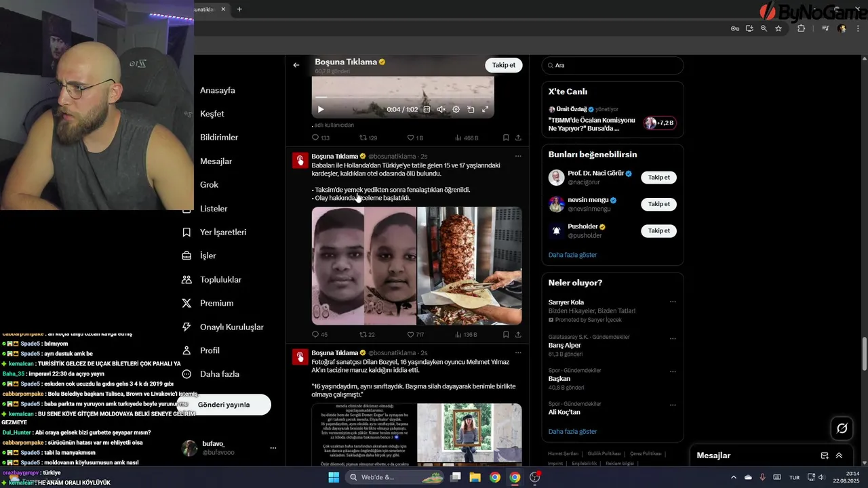Like the post with 717 likes
Viewport: 868px width, 488px height.
point(416,334)
